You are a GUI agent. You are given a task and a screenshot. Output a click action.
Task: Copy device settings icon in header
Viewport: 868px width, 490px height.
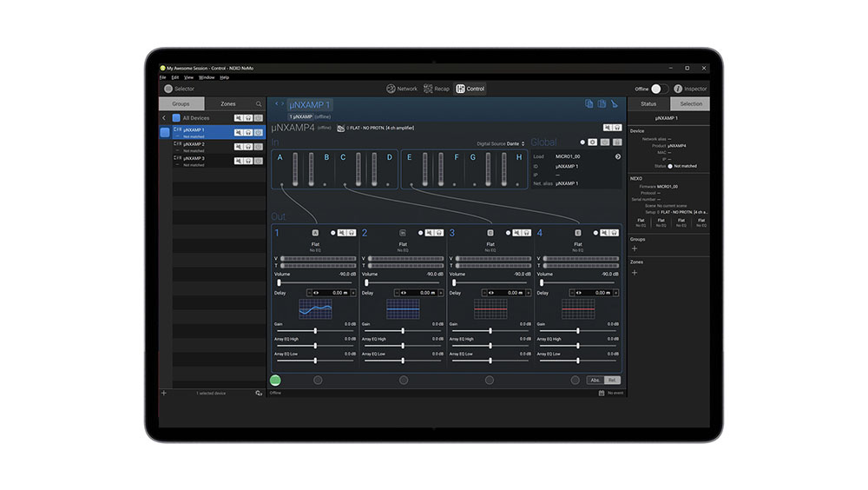click(x=589, y=103)
